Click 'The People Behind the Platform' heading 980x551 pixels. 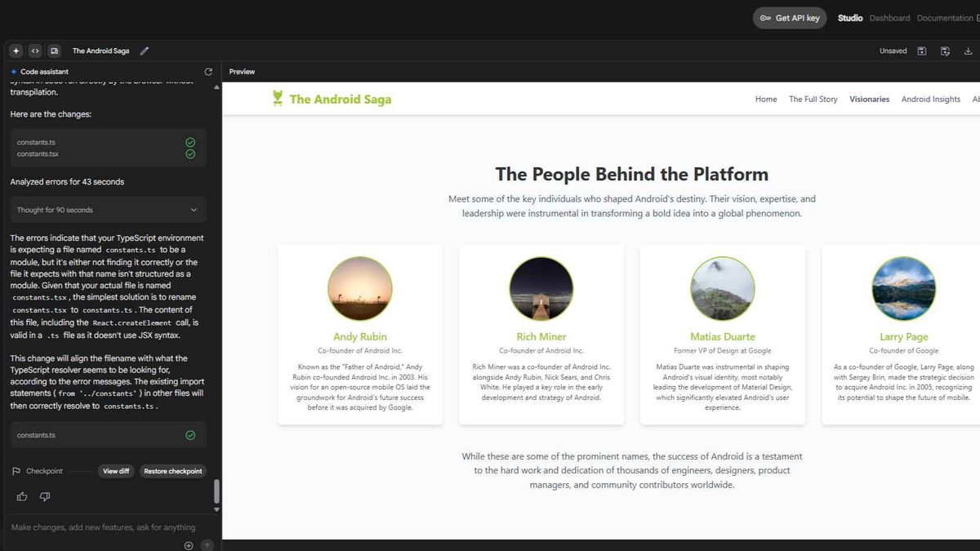click(632, 174)
